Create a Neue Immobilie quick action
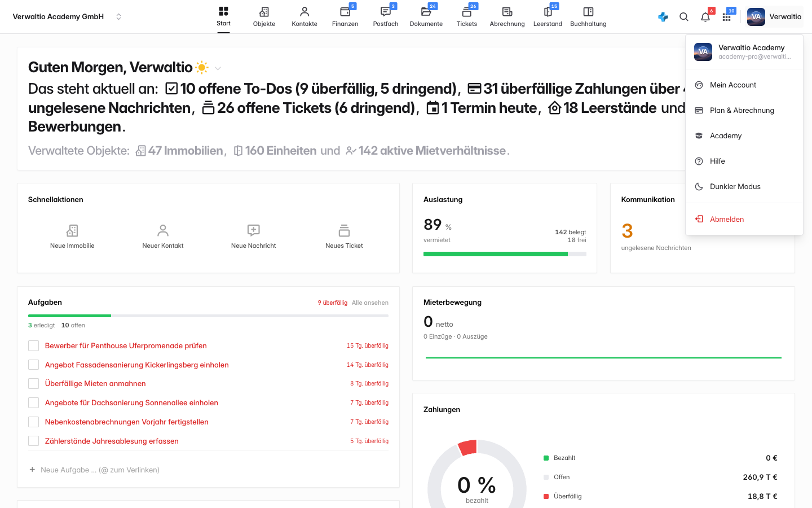 (72, 237)
